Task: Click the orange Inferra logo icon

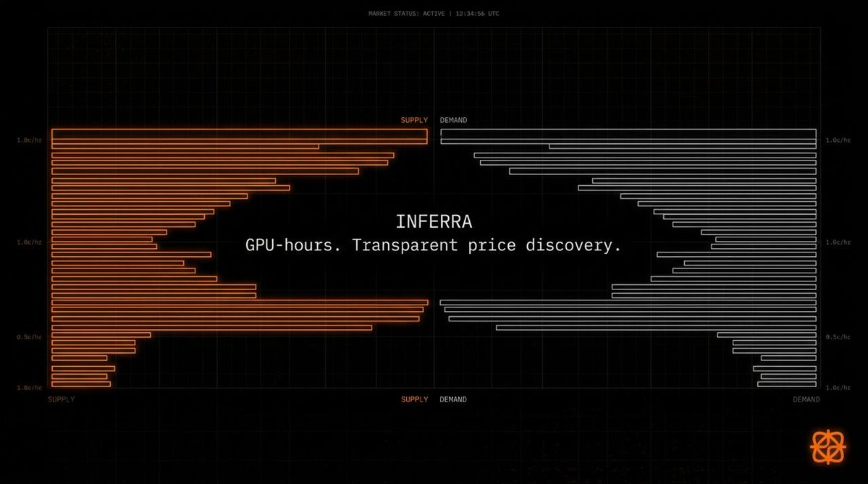Action: [828, 446]
